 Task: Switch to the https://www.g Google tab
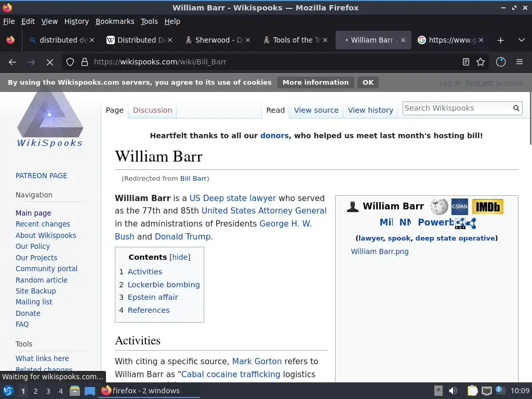pos(449,40)
